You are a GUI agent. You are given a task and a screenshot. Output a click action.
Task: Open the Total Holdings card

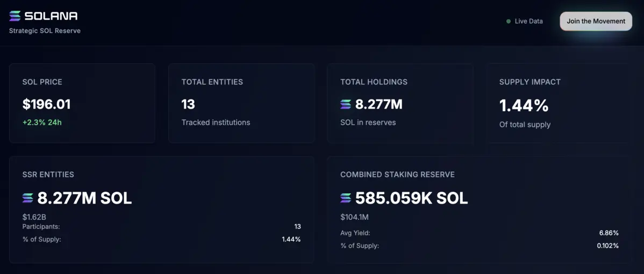pos(400,103)
